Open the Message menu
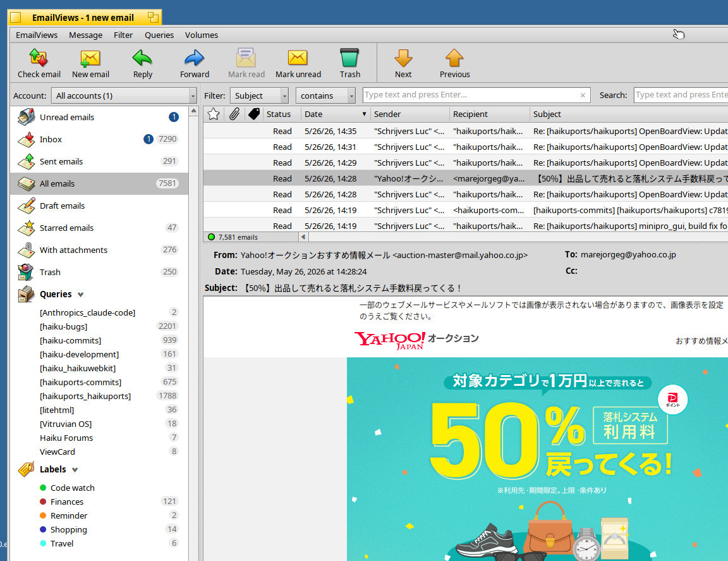This screenshot has height=561, width=728. (85, 35)
